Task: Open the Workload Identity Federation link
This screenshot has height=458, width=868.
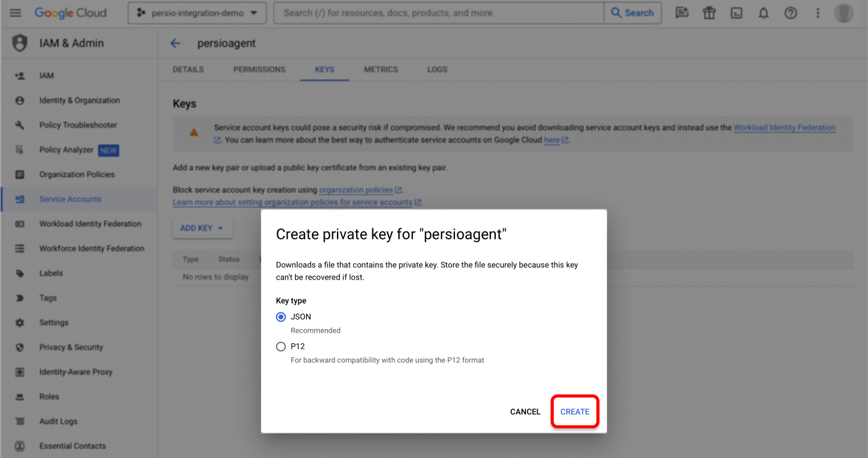Action: coord(785,127)
